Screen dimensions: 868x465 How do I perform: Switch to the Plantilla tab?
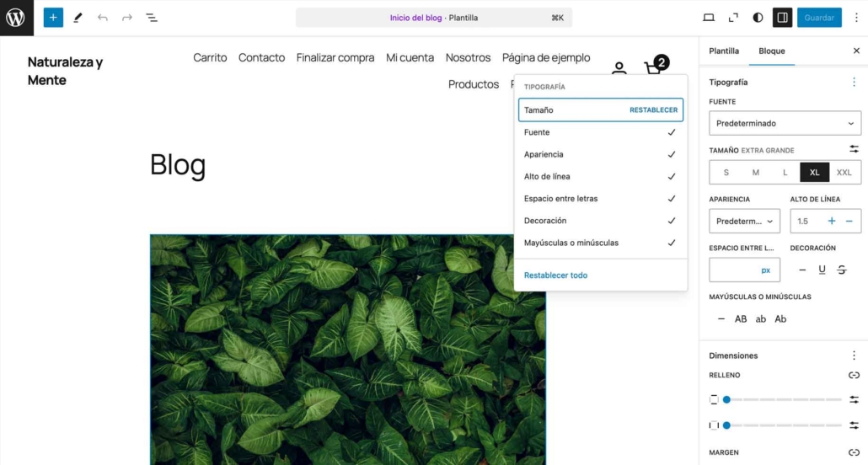(x=724, y=51)
